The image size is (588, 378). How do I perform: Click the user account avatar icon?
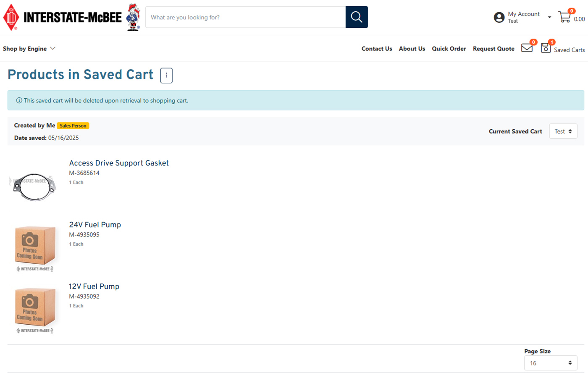pyautogui.click(x=499, y=17)
